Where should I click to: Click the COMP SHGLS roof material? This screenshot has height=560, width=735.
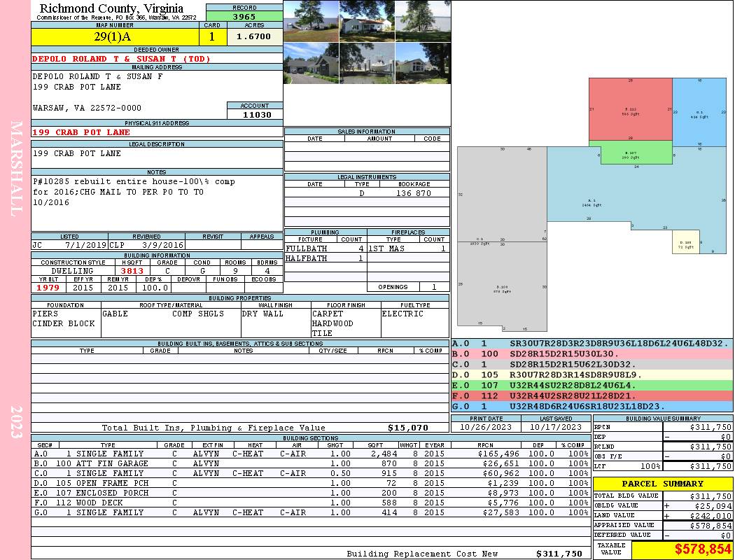(198, 314)
